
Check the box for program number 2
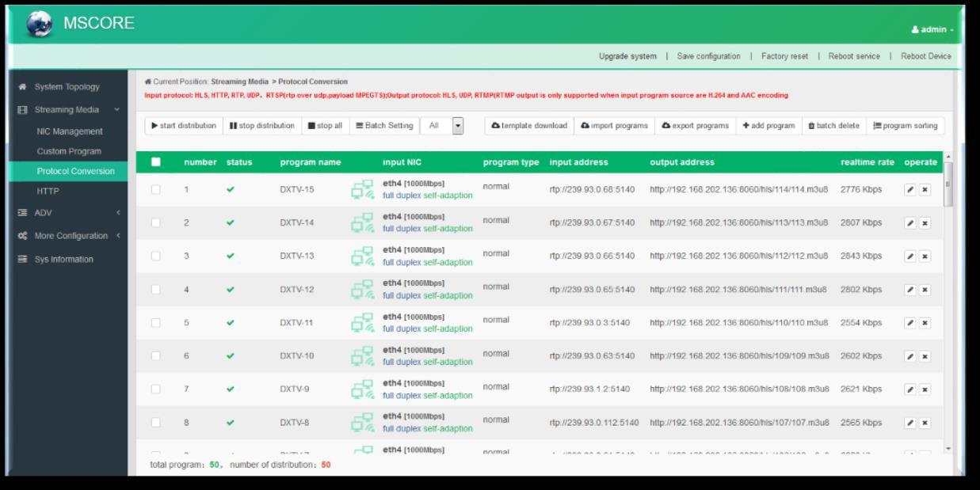click(x=156, y=223)
